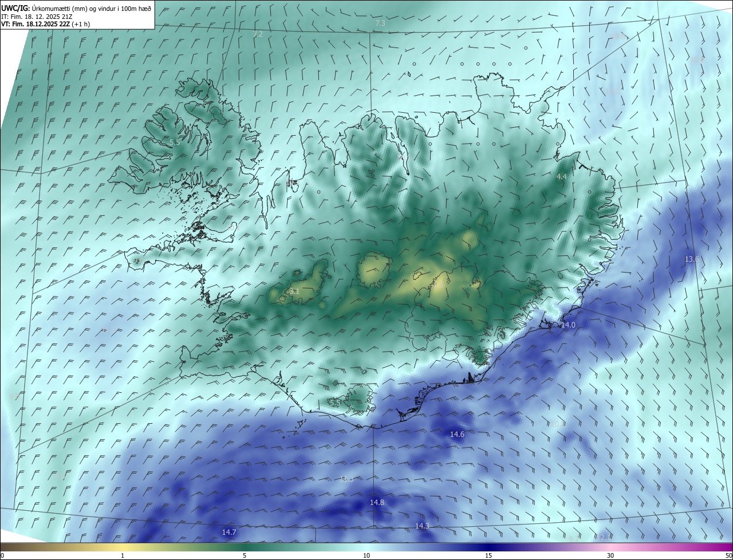Click the 0 tick on the color scale
Viewport: 733px width, 560px height.
[x=2, y=555]
